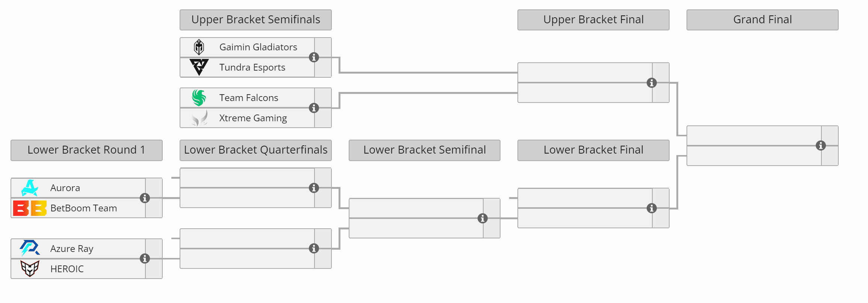Open the Grand Final match info icon
The image size is (868, 303).
821,146
